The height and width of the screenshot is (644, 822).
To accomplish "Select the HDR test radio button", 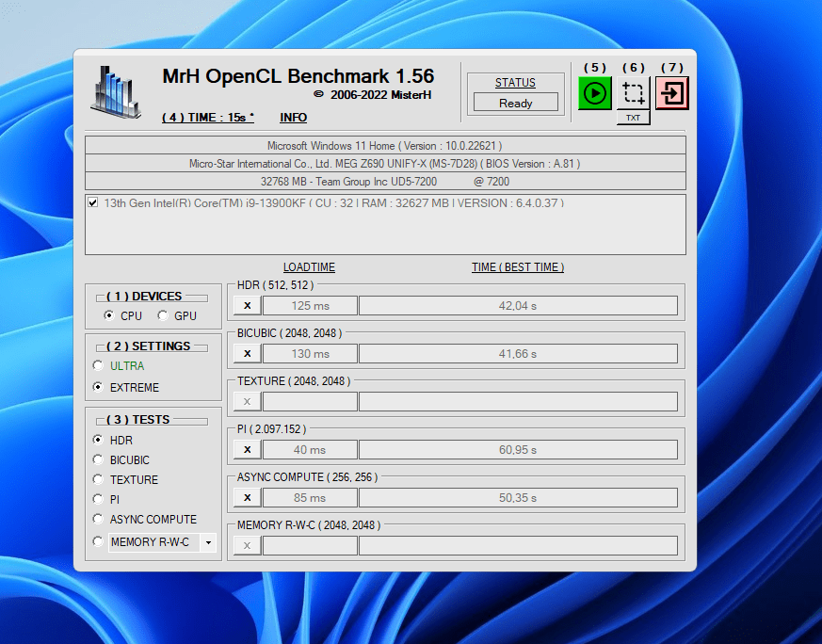I will click(98, 440).
